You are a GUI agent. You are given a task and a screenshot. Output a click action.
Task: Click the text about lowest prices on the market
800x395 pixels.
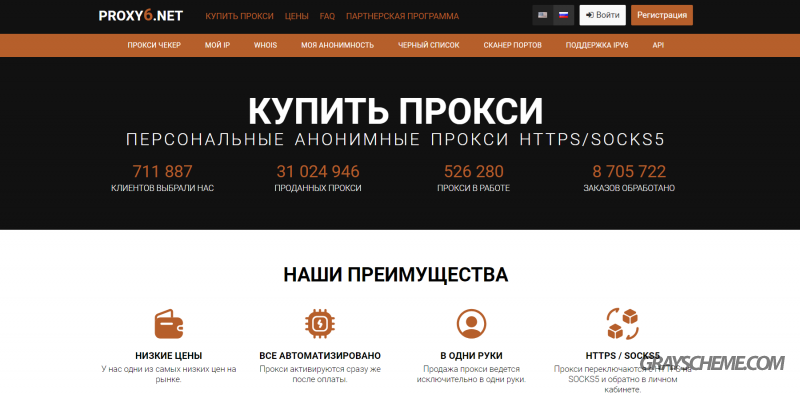169,374
